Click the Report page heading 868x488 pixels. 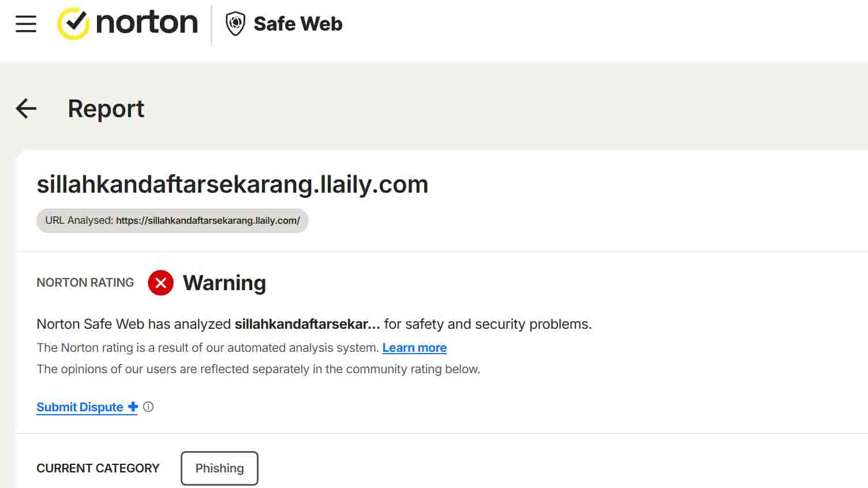point(106,108)
